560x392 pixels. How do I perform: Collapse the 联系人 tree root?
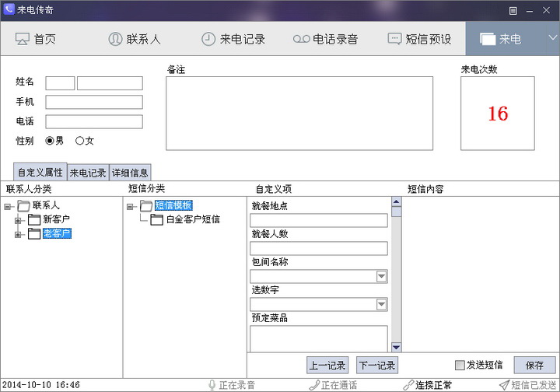coord(8,206)
